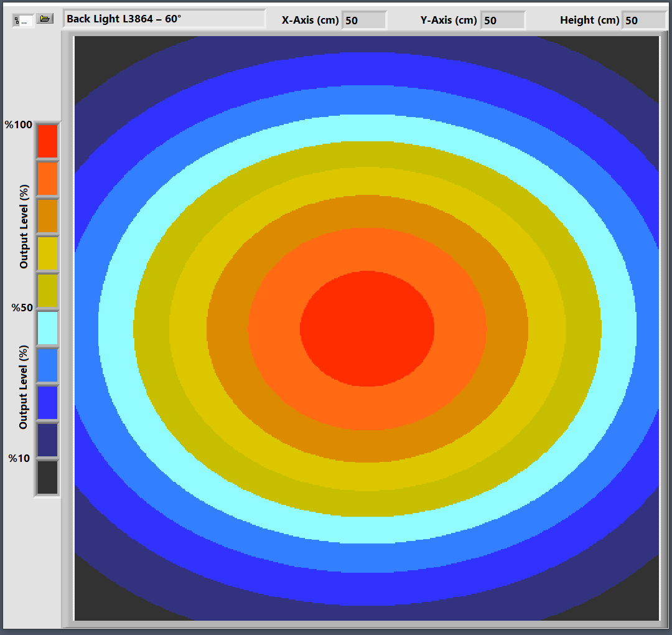The width and height of the screenshot is (672, 635).
Task: Pick the dark navy legend swatch above %10
Action: coord(47,440)
